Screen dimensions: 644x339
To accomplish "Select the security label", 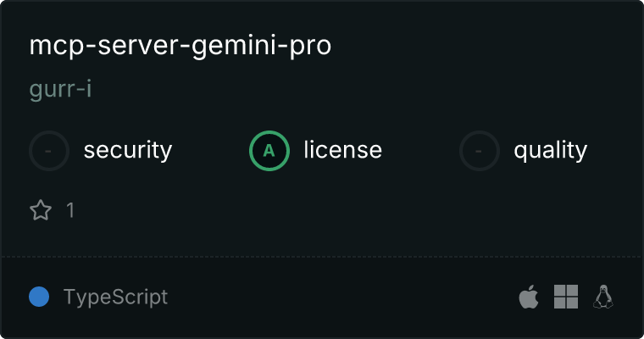I will point(128,150).
